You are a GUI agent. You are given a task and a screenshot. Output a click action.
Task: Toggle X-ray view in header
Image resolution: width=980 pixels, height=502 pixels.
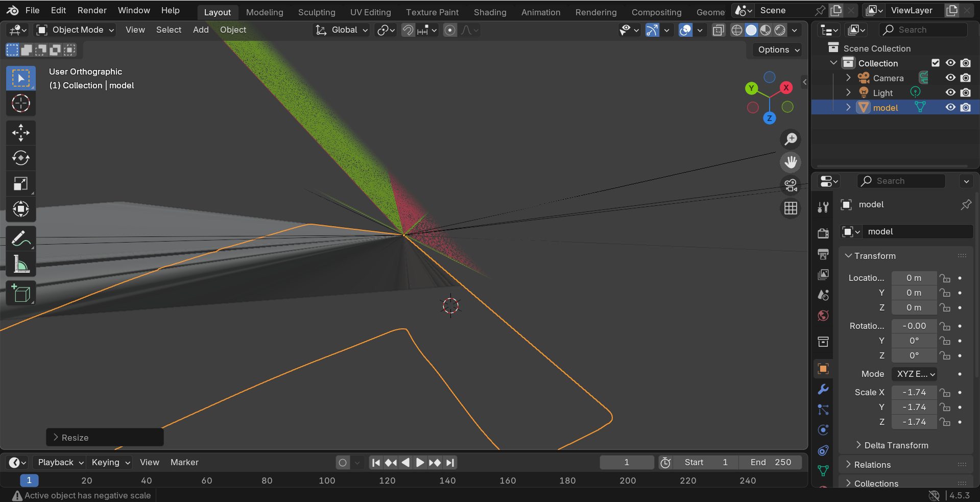click(x=719, y=30)
